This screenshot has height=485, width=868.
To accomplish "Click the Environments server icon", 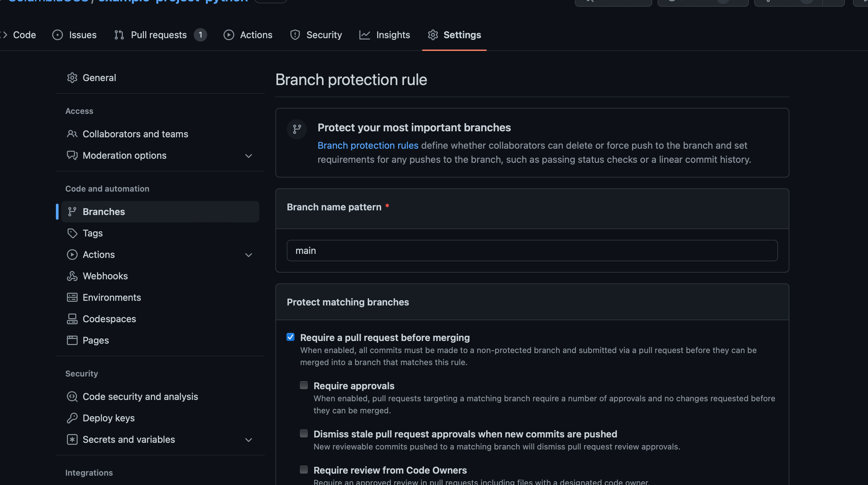I will [72, 297].
